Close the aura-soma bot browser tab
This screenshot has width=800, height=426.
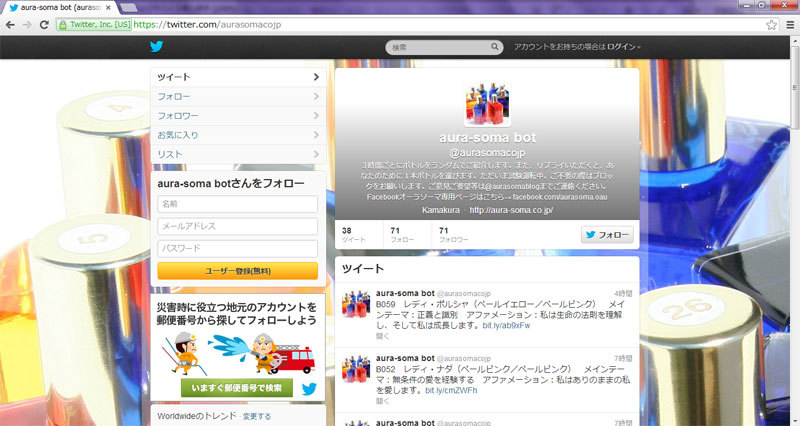pos(108,8)
